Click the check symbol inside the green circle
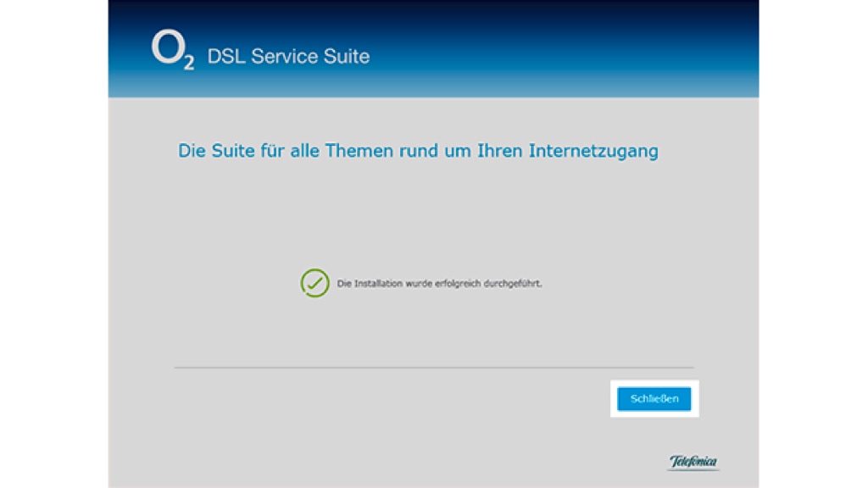This screenshot has width=868, height=488. (314, 283)
